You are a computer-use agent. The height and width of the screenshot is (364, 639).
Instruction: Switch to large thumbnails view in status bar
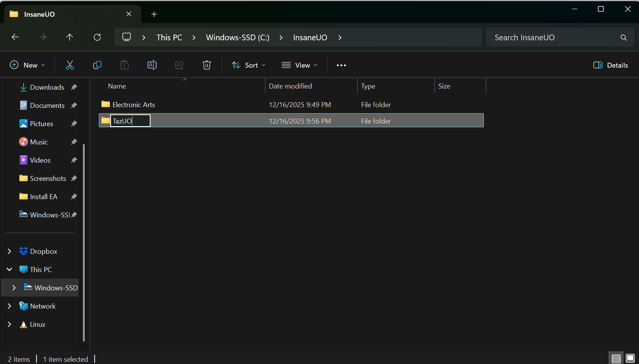coord(630,358)
